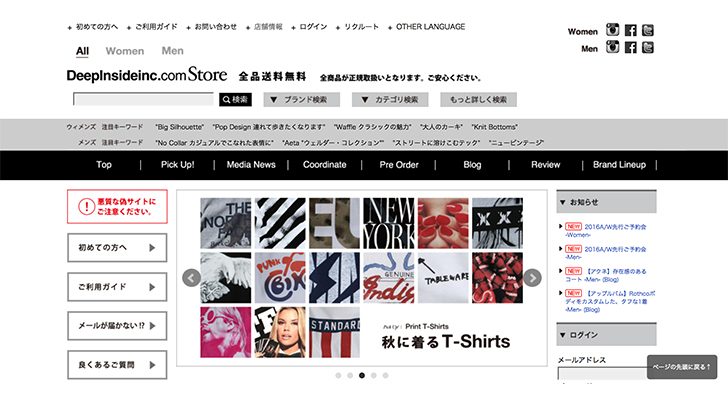Open Pre Order in the nav bar
Screen dimensions: 728x400
point(399,165)
